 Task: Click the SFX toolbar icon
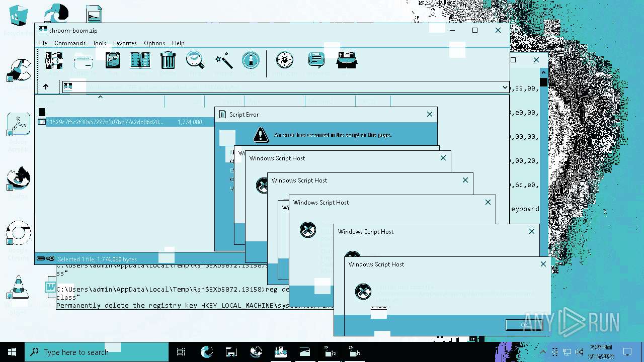[347, 60]
